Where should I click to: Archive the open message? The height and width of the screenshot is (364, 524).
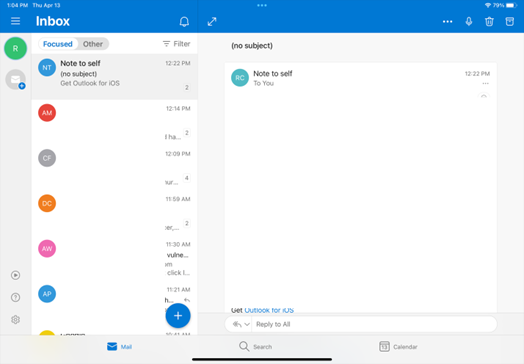click(510, 22)
